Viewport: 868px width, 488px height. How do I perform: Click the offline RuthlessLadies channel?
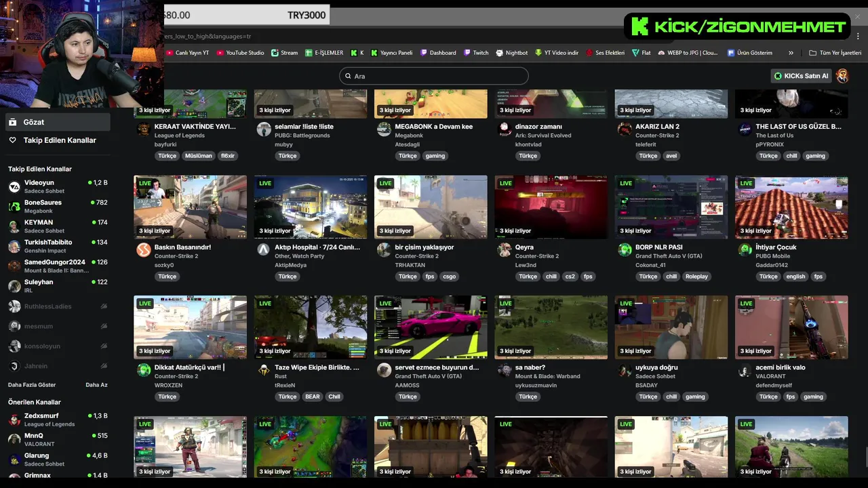click(x=58, y=306)
